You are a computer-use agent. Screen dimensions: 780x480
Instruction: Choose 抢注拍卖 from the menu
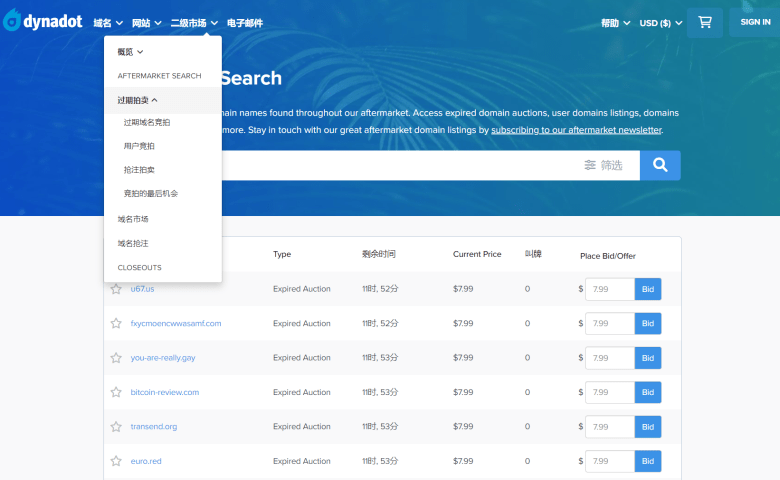click(139, 170)
